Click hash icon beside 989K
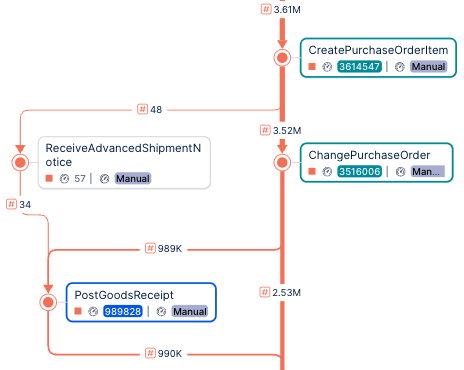 click(150, 248)
